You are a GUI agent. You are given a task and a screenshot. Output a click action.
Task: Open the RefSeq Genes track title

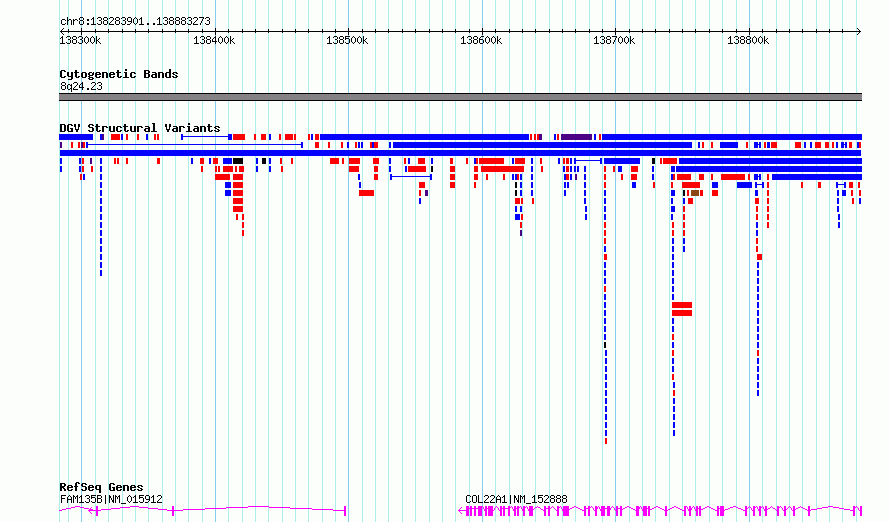coord(101,487)
